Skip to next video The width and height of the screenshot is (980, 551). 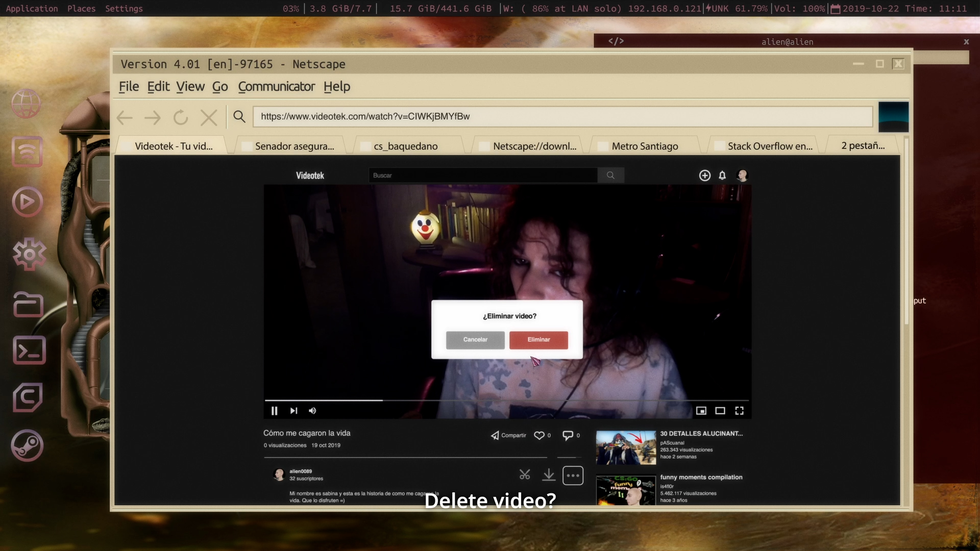pyautogui.click(x=293, y=411)
